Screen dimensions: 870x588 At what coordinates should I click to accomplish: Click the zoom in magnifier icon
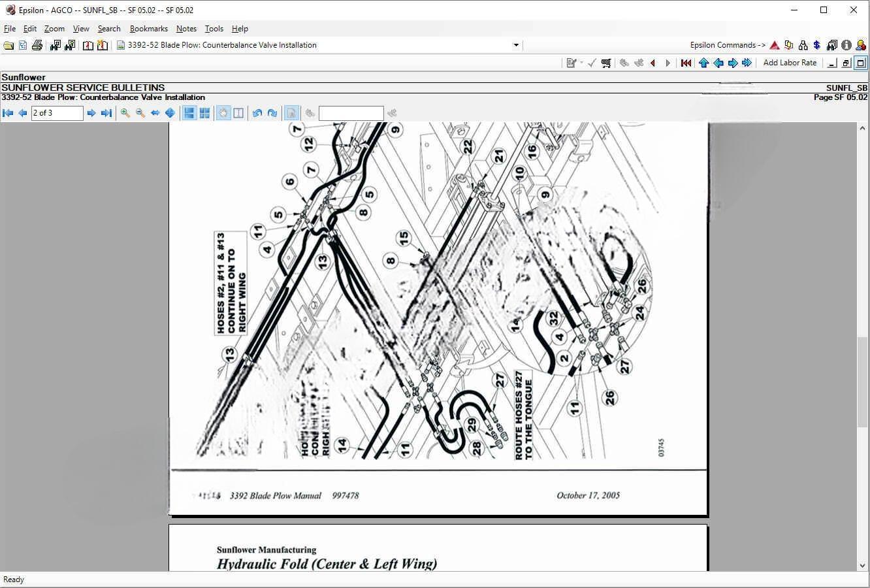[x=125, y=113]
